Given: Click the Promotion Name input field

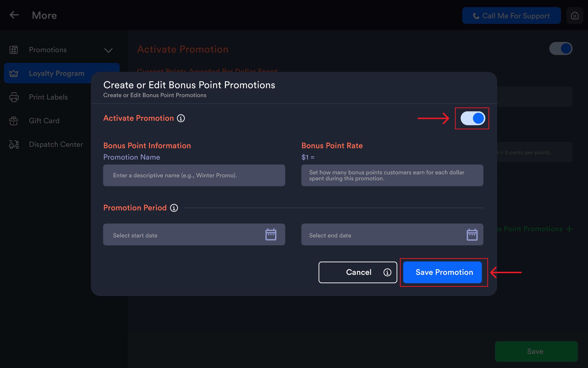Looking at the screenshot, I should pyautogui.click(x=194, y=175).
